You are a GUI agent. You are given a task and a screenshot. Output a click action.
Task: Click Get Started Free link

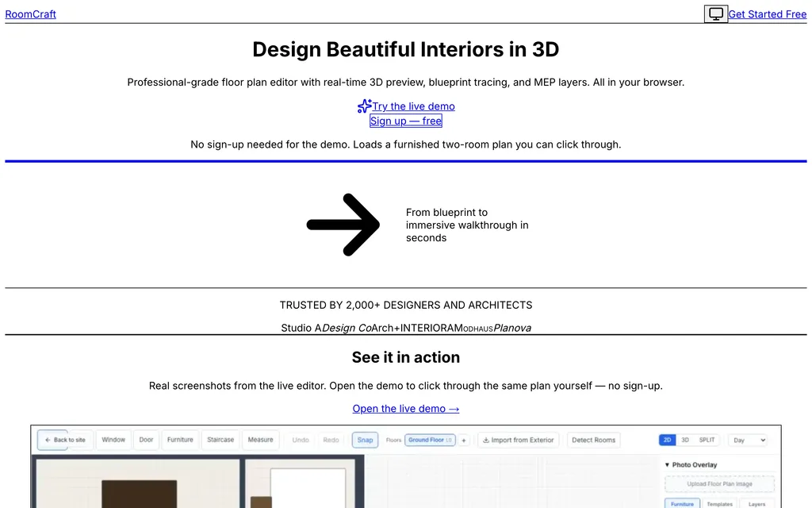click(768, 14)
